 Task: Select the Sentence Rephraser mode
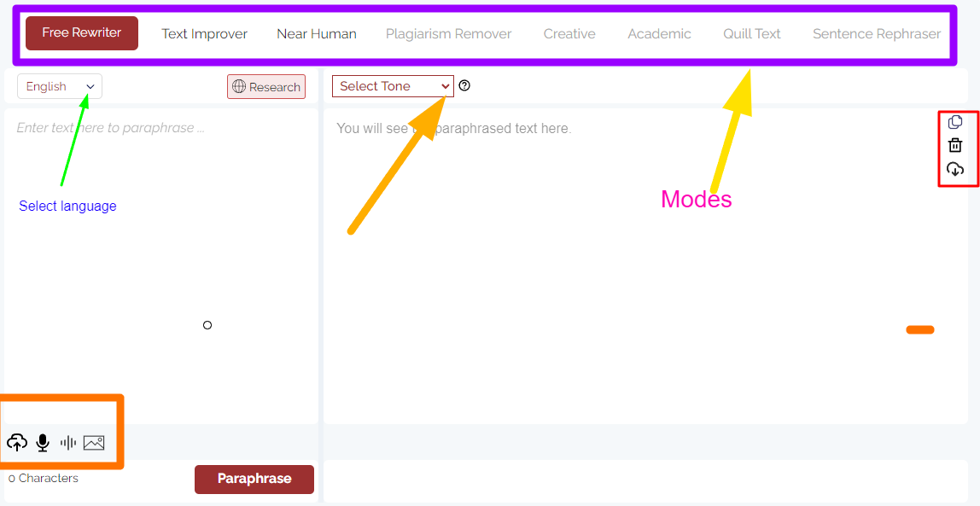(877, 33)
